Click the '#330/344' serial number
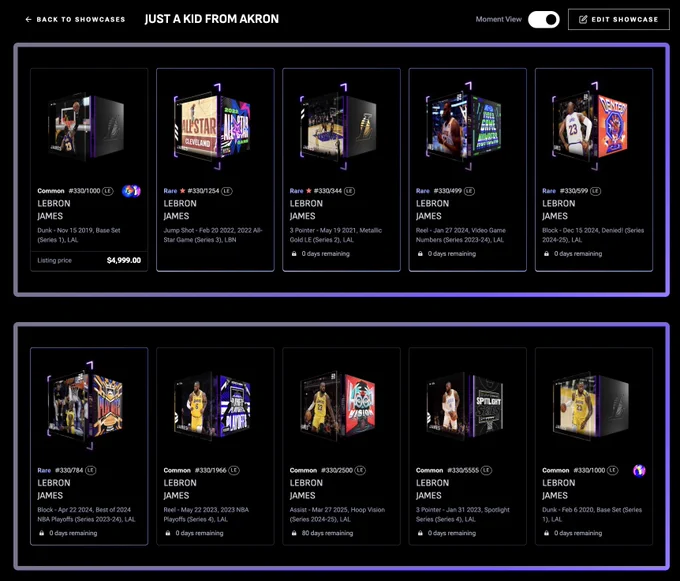 [328, 191]
